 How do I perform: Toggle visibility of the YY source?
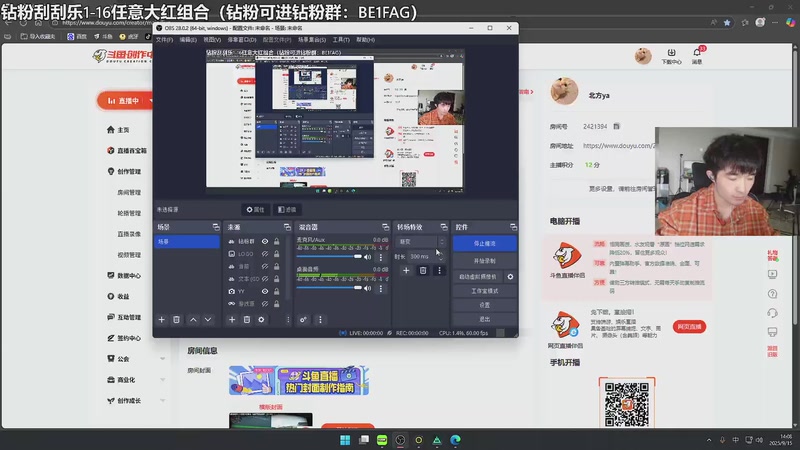[x=265, y=291]
